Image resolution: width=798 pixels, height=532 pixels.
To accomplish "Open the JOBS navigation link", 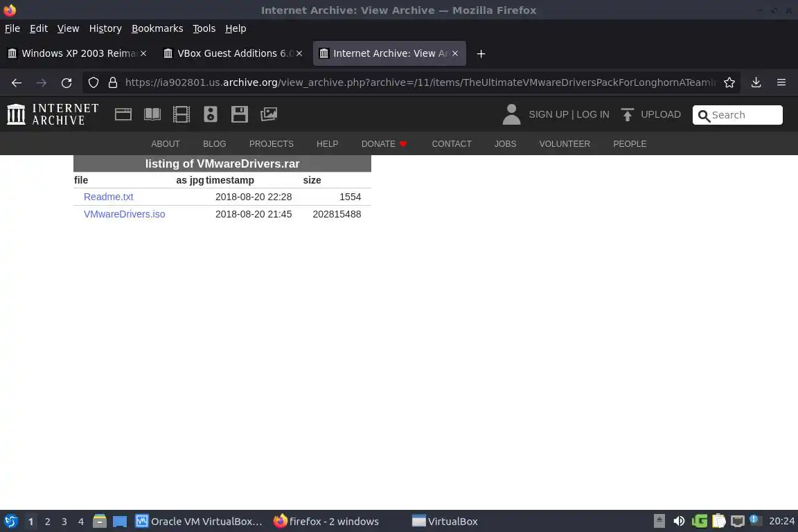I will [506, 144].
